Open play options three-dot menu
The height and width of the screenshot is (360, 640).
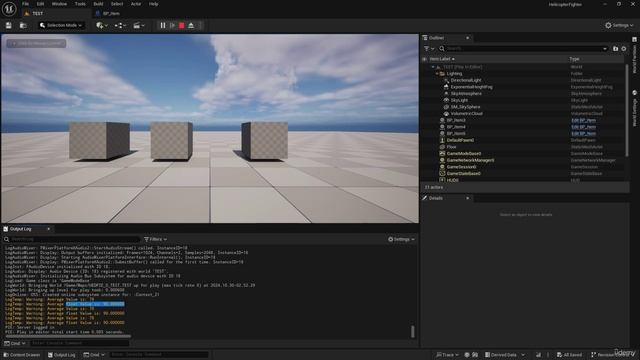coord(200,25)
